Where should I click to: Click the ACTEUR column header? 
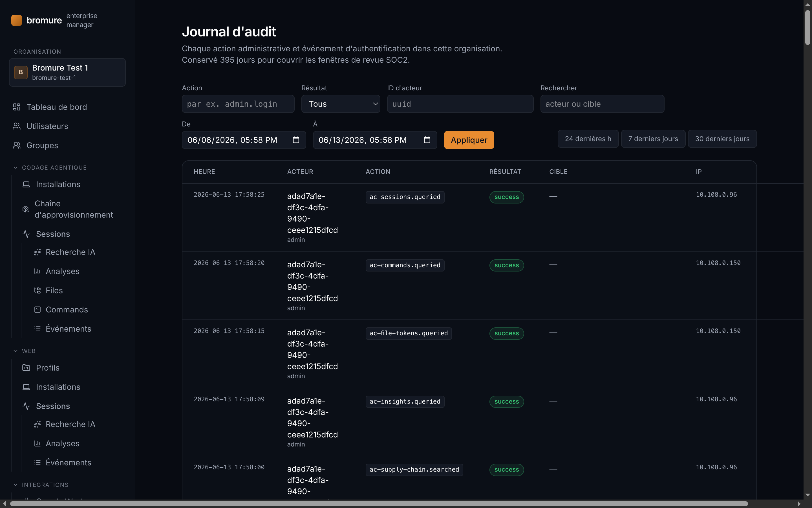pyautogui.click(x=300, y=172)
